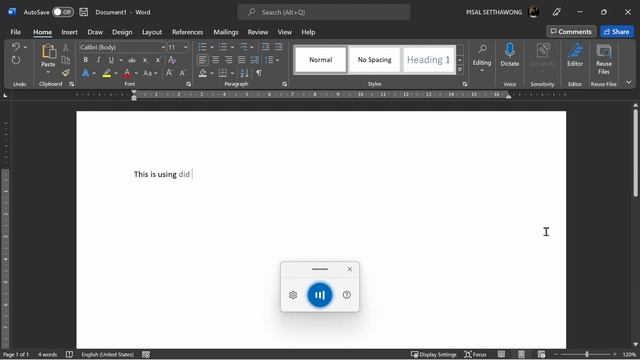Increase paragraph indent
The width and height of the screenshot is (640, 360).
click(278, 47)
